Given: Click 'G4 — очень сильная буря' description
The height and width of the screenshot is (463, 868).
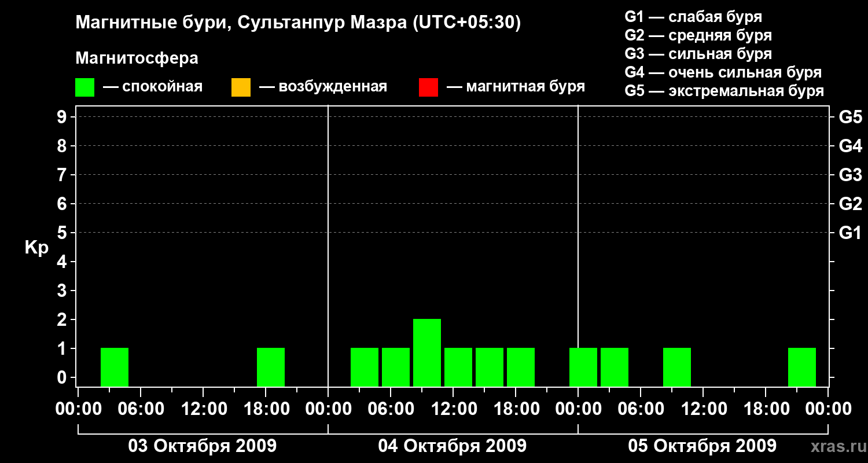Looking at the screenshot, I should click(723, 72).
